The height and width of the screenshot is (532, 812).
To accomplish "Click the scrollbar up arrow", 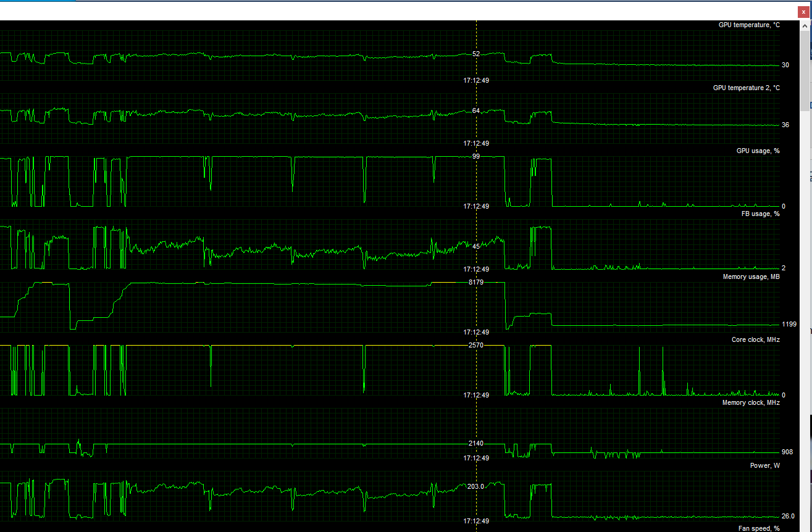I will click(x=806, y=26).
